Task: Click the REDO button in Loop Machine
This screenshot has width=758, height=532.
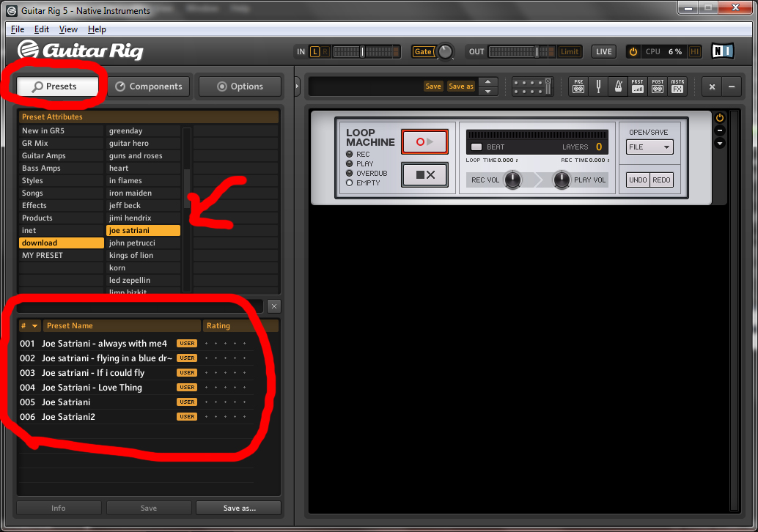Action: click(661, 180)
